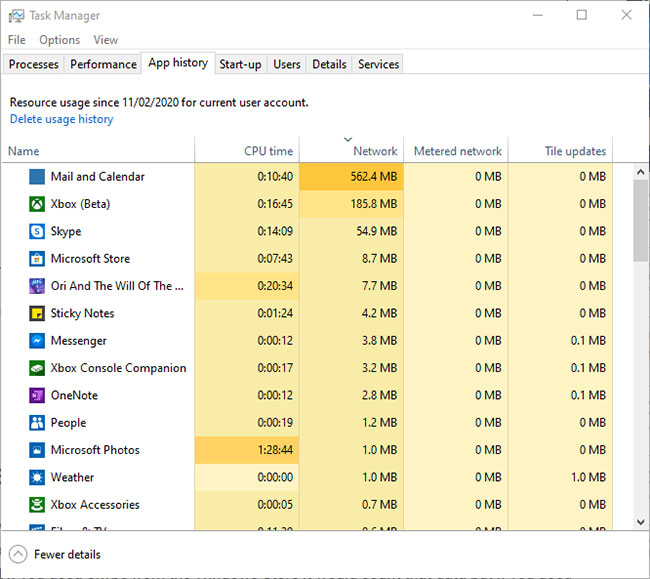Maximize the Task Manager window

582,15
